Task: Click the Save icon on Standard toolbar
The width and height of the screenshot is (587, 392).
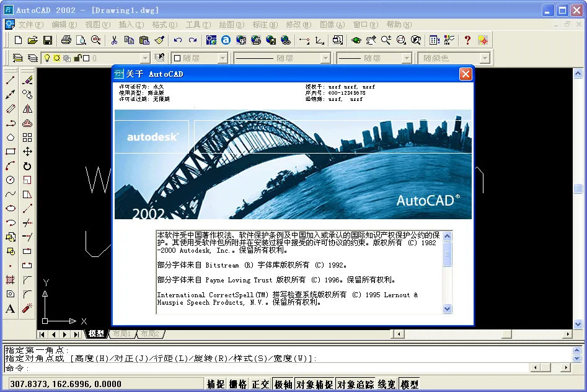Action: tap(47, 39)
